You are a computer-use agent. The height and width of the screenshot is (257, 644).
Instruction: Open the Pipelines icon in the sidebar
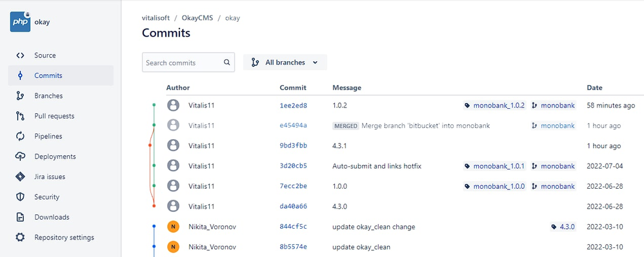click(x=20, y=136)
